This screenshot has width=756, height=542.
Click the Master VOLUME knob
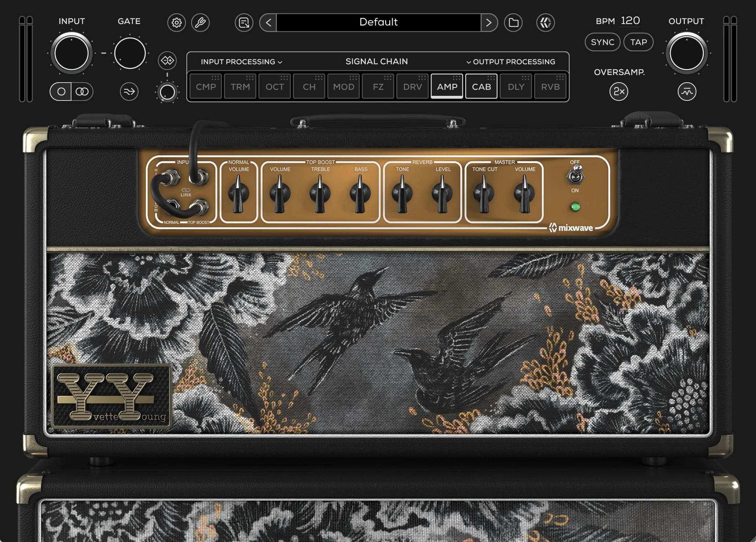pyautogui.click(x=524, y=194)
